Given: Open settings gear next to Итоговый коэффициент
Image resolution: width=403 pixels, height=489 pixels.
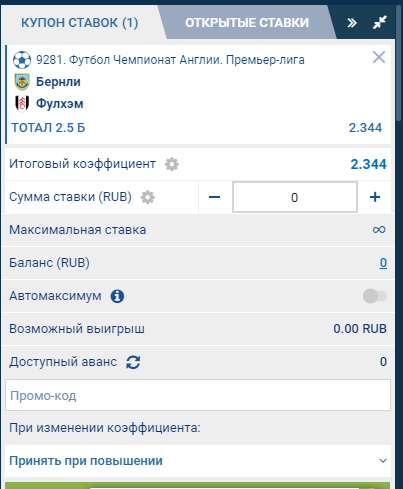Looking at the screenshot, I should click(x=172, y=164).
